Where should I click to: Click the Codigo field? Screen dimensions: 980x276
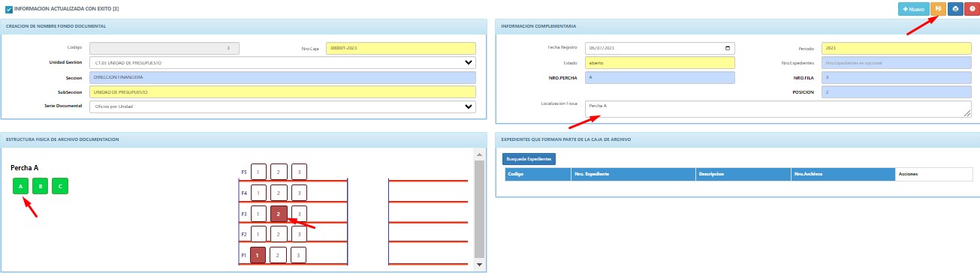click(x=164, y=48)
